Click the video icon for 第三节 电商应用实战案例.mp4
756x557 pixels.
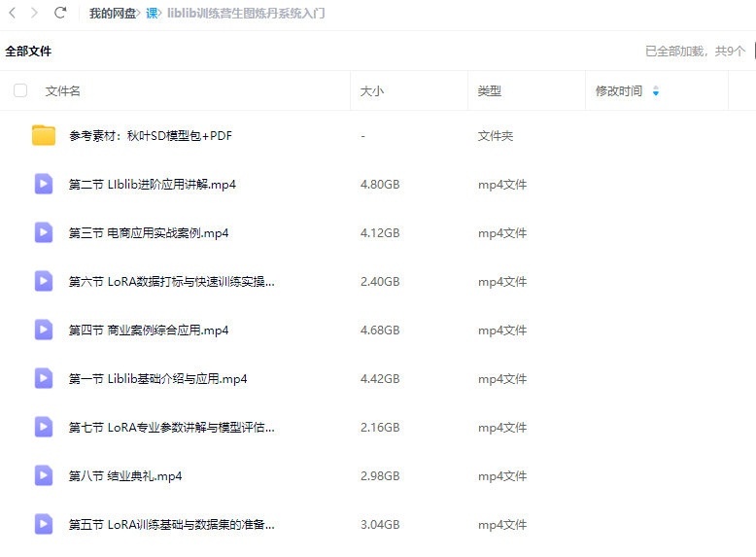pos(44,233)
